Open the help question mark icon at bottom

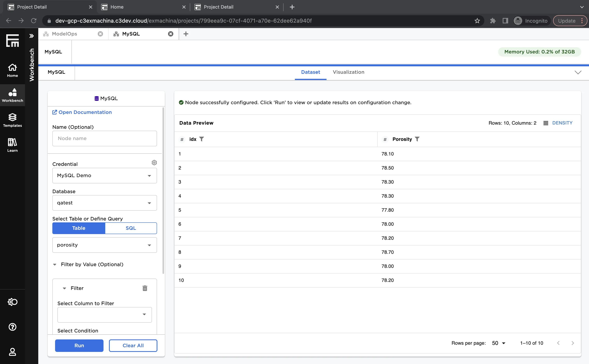(12, 327)
